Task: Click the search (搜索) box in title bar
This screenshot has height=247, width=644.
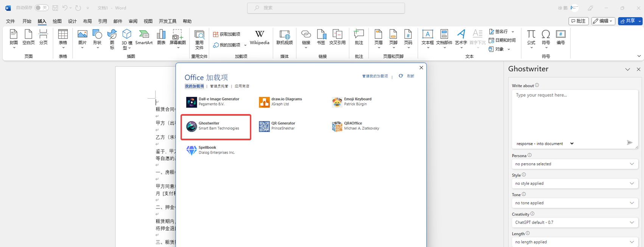Action: pyautogui.click(x=326, y=8)
